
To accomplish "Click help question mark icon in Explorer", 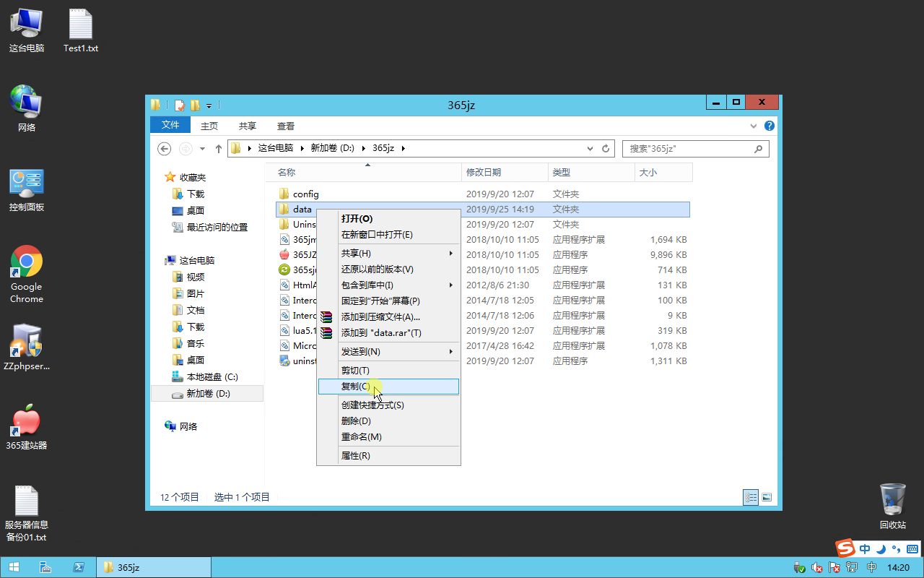I will (770, 125).
